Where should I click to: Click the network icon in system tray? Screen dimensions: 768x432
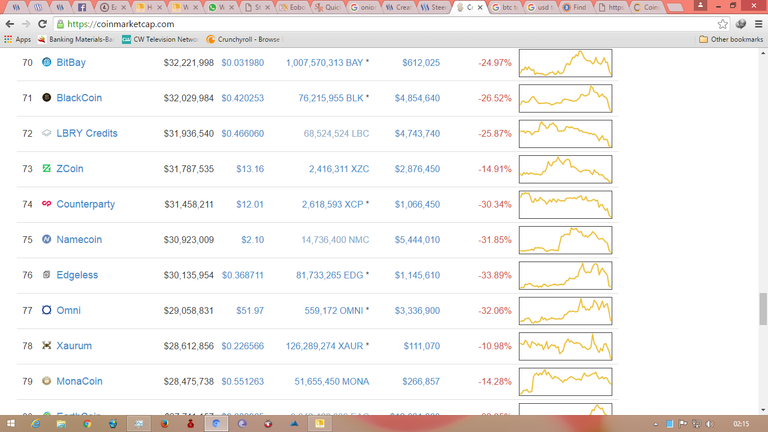point(696,424)
